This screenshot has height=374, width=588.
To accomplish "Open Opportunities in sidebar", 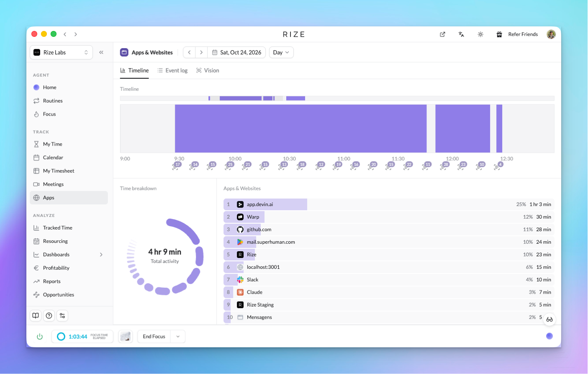I will point(69,295).
